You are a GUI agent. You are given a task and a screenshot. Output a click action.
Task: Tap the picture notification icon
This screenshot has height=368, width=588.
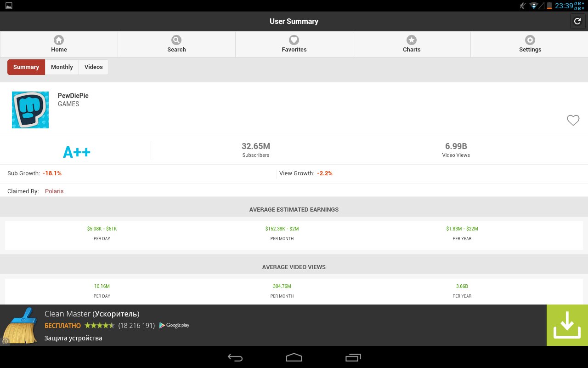coord(9,6)
